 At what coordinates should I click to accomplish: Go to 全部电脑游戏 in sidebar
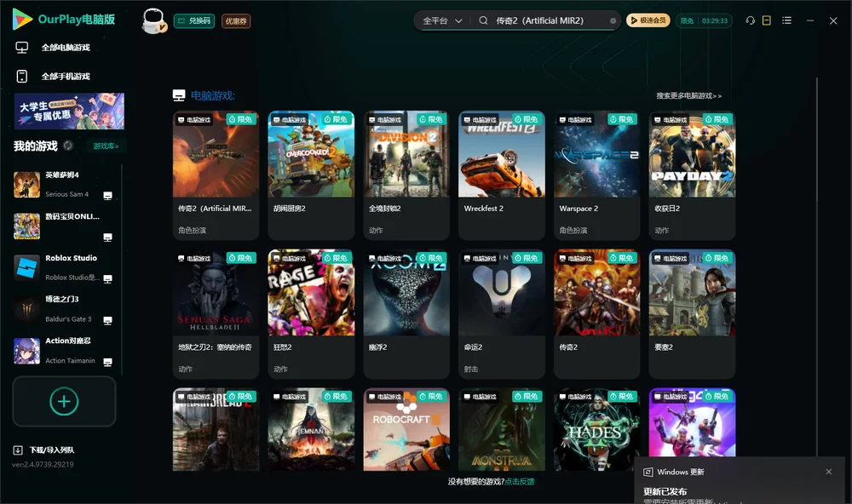coord(53,48)
